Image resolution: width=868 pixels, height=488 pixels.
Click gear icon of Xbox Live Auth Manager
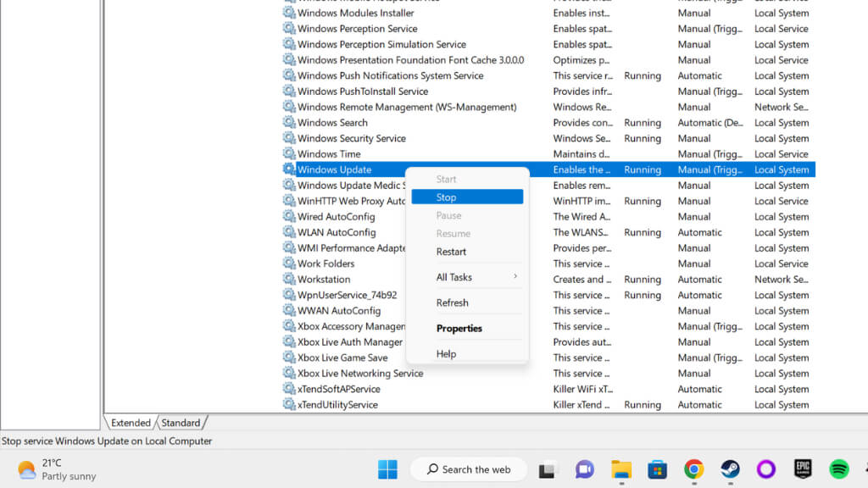[x=289, y=341]
